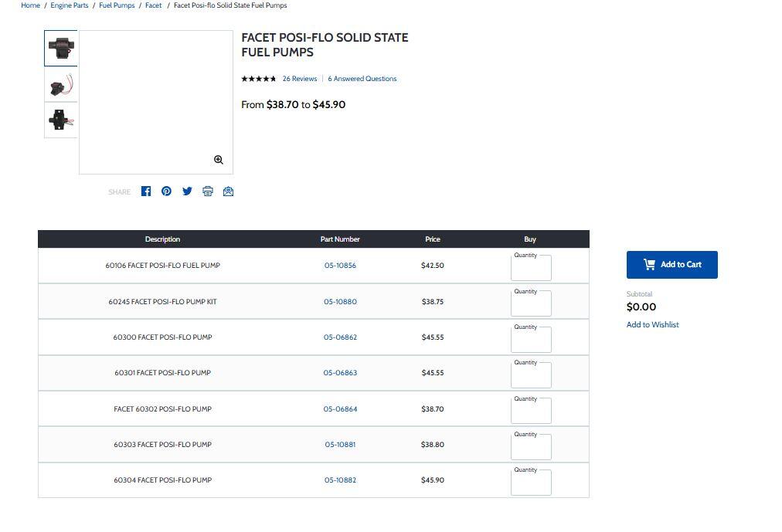Select text 60304 FACET POSI-FLO PUMP
The height and width of the screenshot is (532, 782).
pos(162,480)
